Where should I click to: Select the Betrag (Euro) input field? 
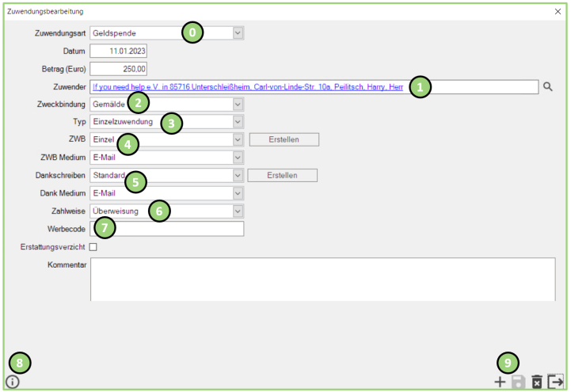point(119,69)
